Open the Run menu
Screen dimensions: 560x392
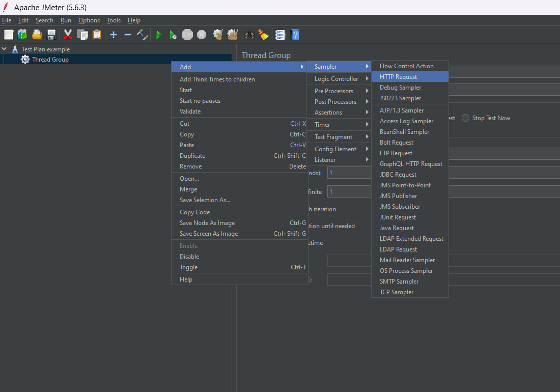click(x=66, y=20)
